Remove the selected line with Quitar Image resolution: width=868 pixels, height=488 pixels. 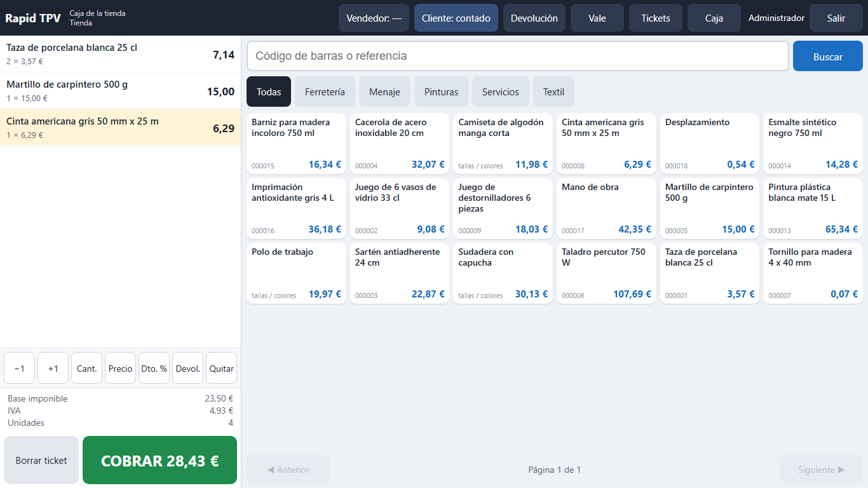point(222,369)
